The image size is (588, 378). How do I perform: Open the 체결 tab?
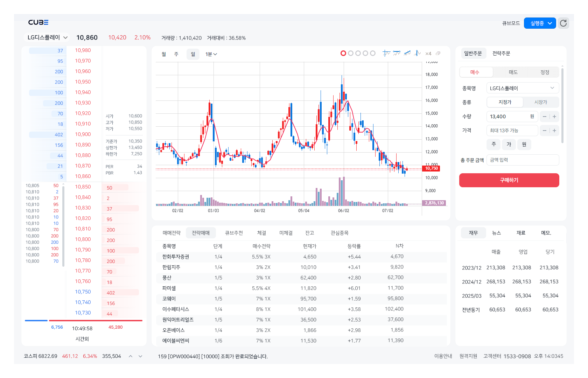[262, 233]
